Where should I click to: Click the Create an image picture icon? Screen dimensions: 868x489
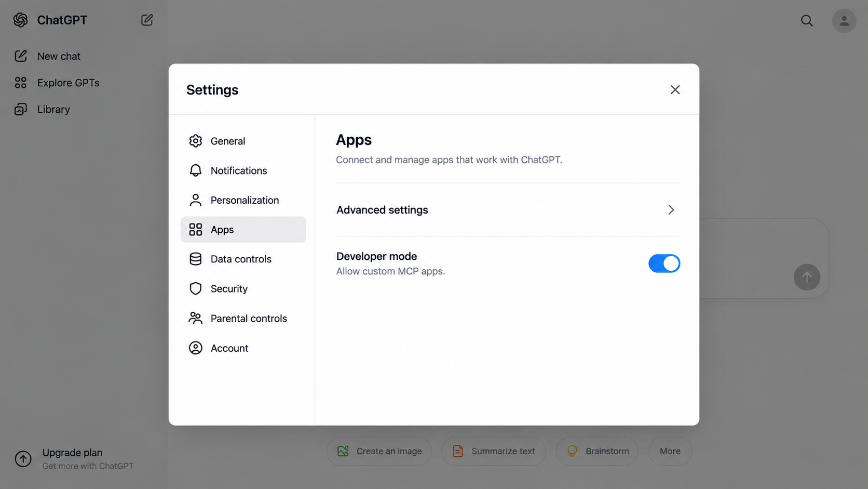click(343, 451)
